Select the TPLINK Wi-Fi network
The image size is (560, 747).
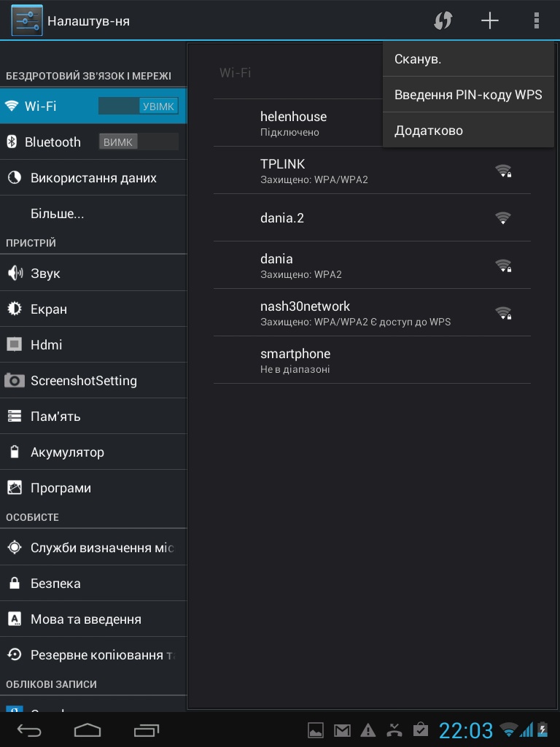click(372, 171)
